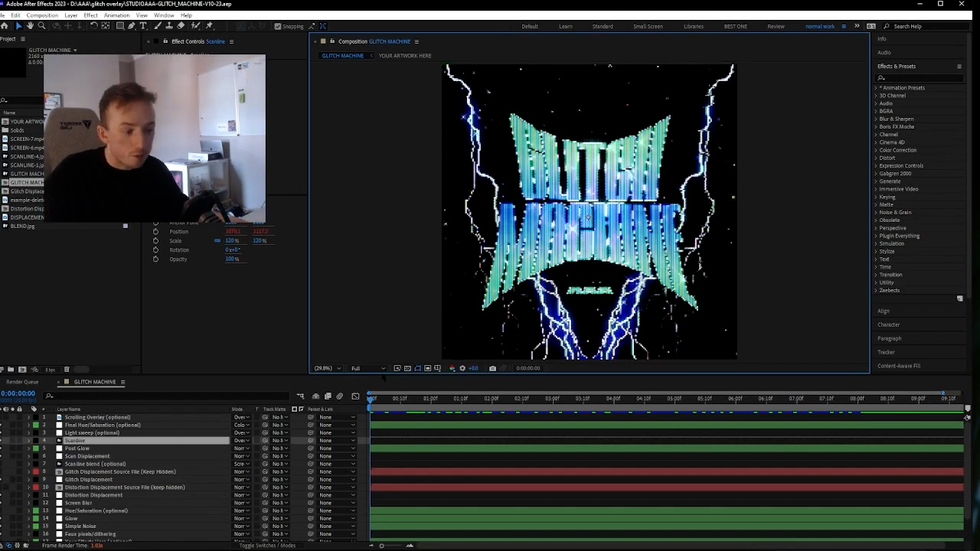Switch to the Render Queue tab

pyautogui.click(x=22, y=382)
